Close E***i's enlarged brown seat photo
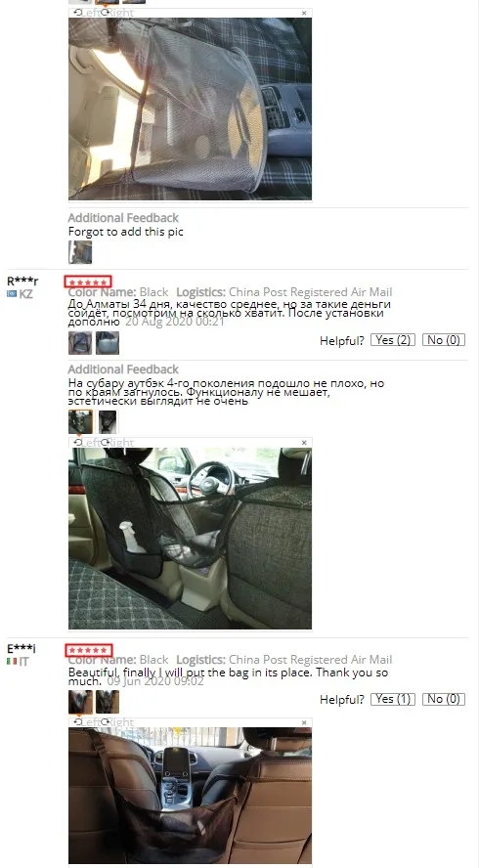The height and width of the screenshot is (868, 479). pos(304,723)
